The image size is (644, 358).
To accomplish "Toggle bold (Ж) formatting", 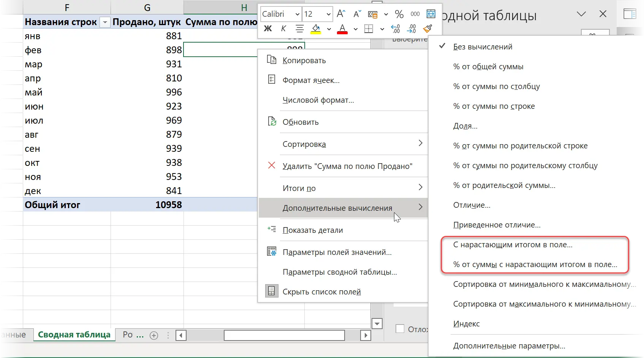I will 268,29.
